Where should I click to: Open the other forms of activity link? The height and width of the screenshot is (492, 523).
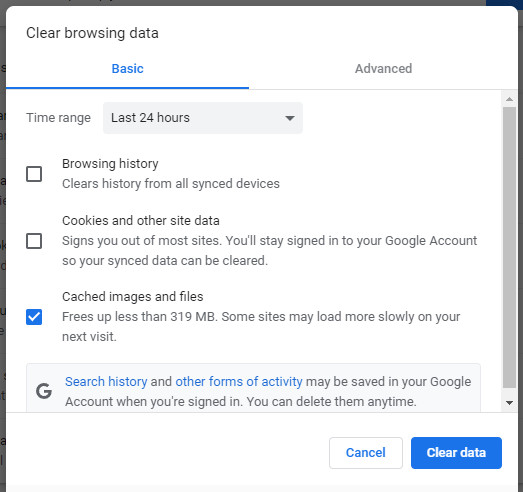(x=239, y=382)
